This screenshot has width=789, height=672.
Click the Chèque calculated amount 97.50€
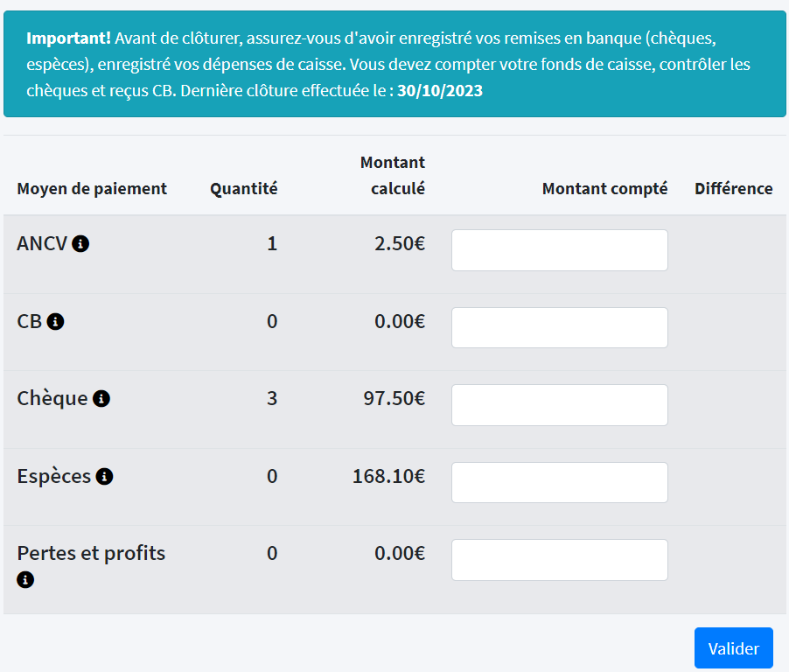click(394, 399)
